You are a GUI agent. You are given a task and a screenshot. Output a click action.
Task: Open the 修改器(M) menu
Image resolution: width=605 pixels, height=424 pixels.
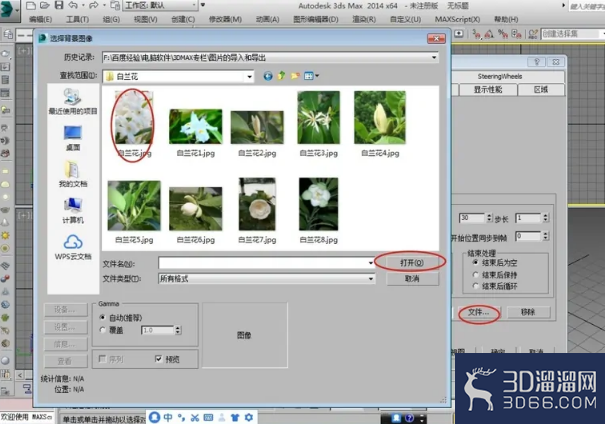(x=225, y=19)
